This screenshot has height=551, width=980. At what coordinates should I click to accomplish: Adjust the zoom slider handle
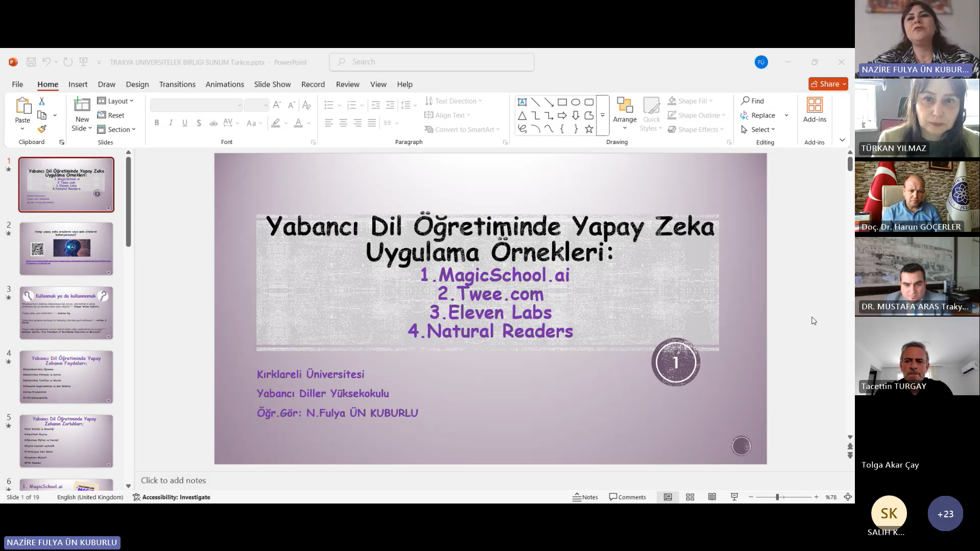pos(777,497)
